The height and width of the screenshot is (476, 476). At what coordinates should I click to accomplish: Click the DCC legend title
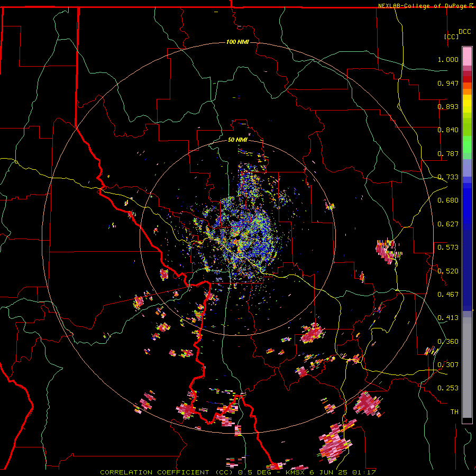pyautogui.click(x=464, y=32)
